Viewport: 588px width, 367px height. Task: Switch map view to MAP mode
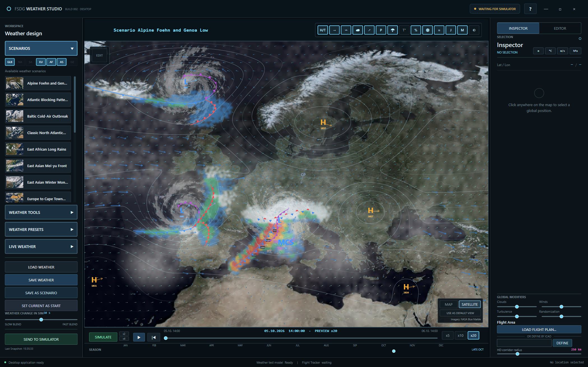coord(448,305)
